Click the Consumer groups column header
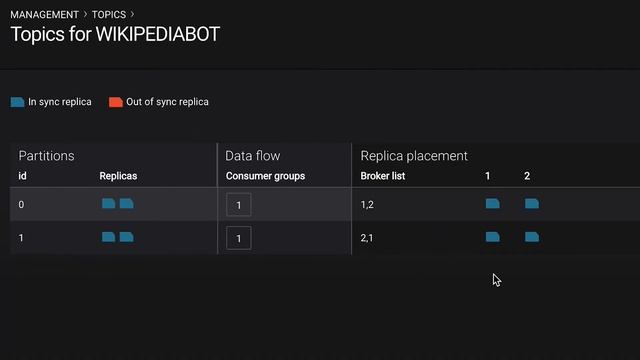The width and height of the screenshot is (640, 360). (x=265, y=176)
